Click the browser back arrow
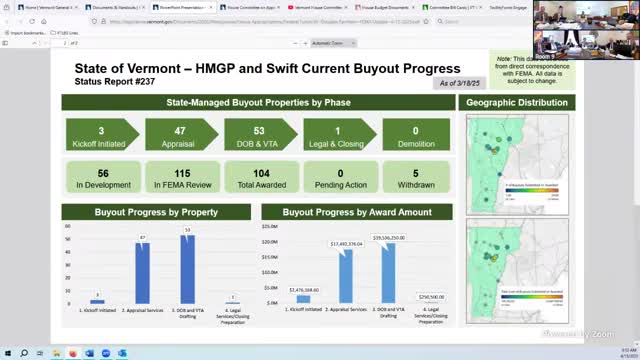The image size is (640, 360). (x=7, y=21)
